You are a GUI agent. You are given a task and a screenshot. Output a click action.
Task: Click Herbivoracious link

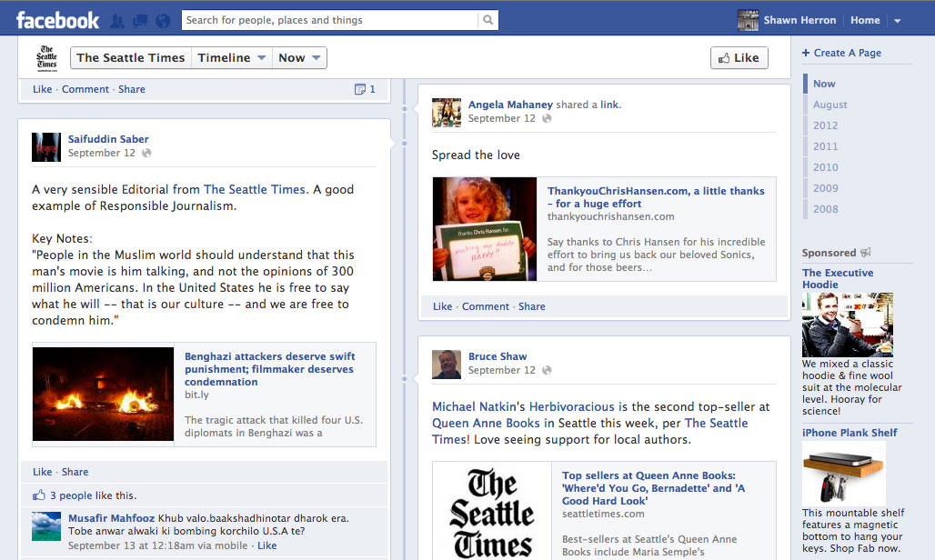[x=571, y=407]
